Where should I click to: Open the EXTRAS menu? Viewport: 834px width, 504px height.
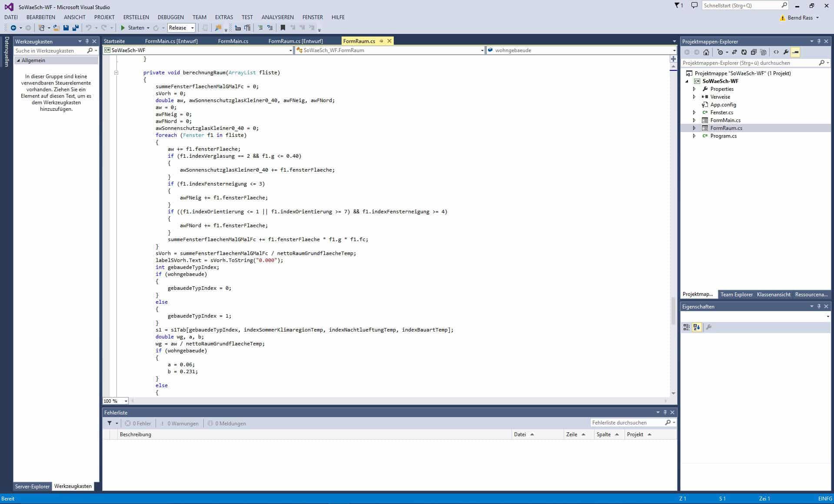[224, 17]
